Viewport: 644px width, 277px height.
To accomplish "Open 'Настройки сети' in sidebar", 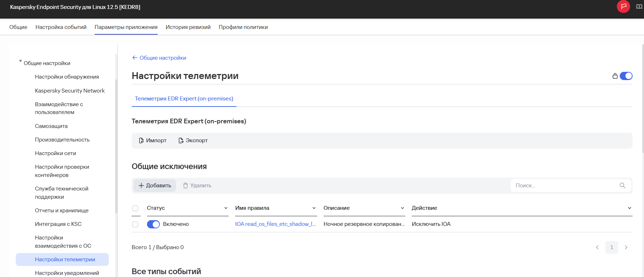I will [56, 153].
